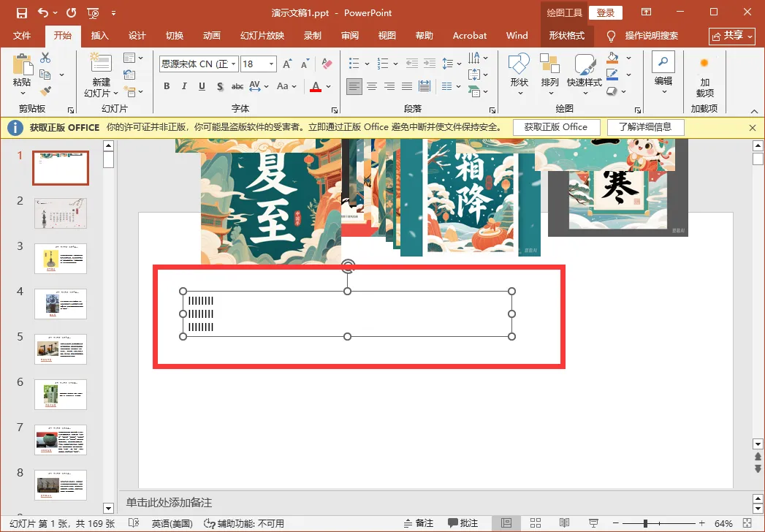Open the File tab
This screenshot has height=532, width=765.
click(x=21, y=36)
